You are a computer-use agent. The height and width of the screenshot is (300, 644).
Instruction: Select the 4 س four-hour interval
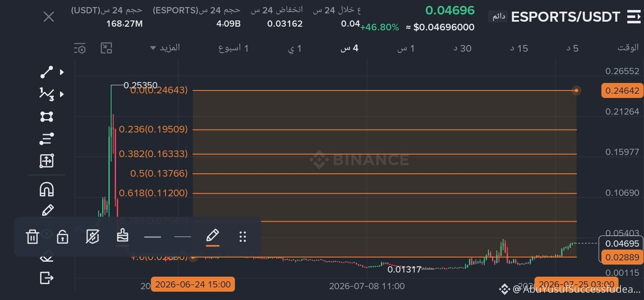350,48
